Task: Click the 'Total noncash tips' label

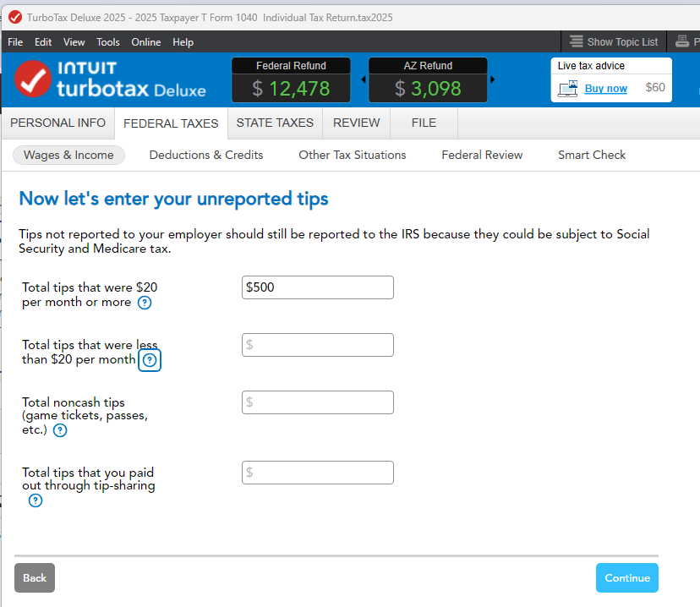Action: click(74, 402)
